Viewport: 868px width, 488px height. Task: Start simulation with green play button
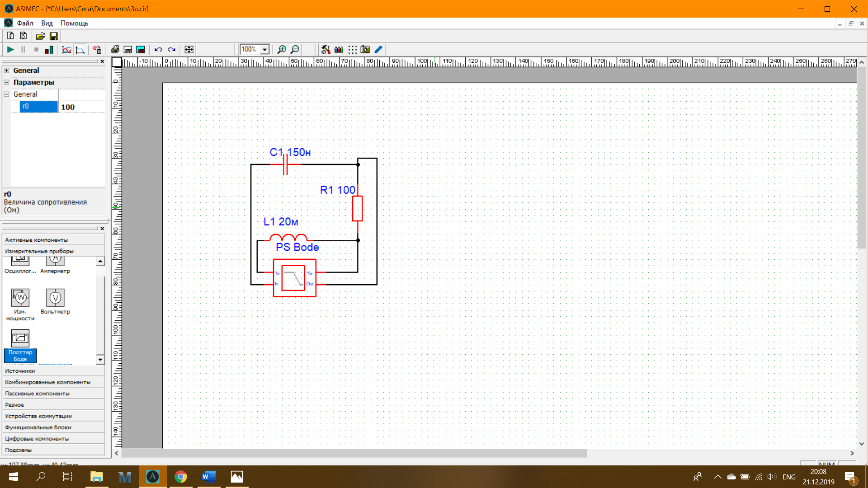click(10, 50)
